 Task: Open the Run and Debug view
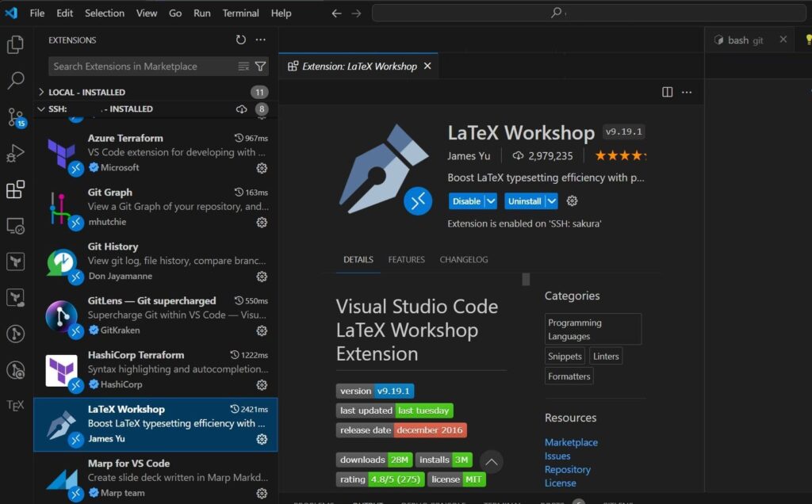[14, 154]
